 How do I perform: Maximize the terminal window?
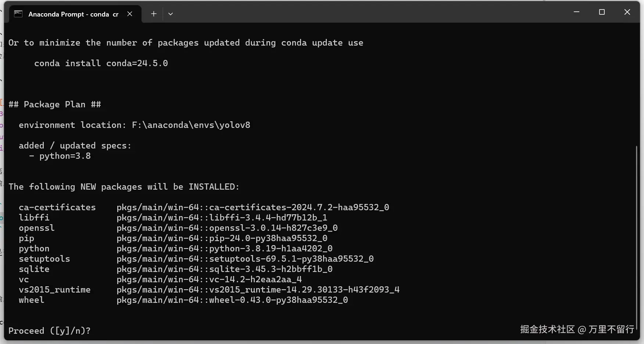(x=602, y=12)
